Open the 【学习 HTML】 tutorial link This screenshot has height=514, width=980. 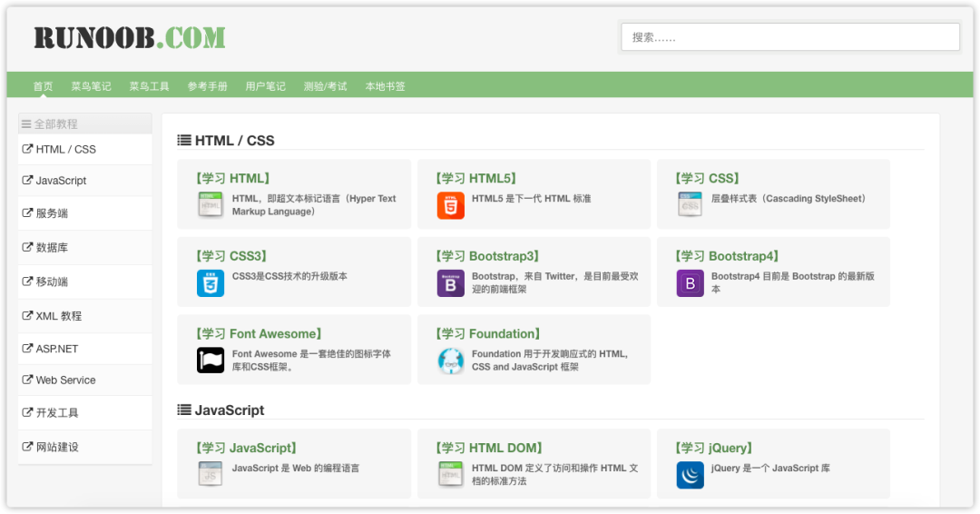coord(232,178)
